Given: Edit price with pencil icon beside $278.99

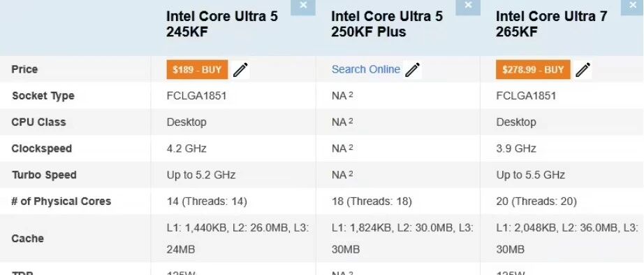Looking at the screenshot, I should pyautogui.click(x=583, y=69).
